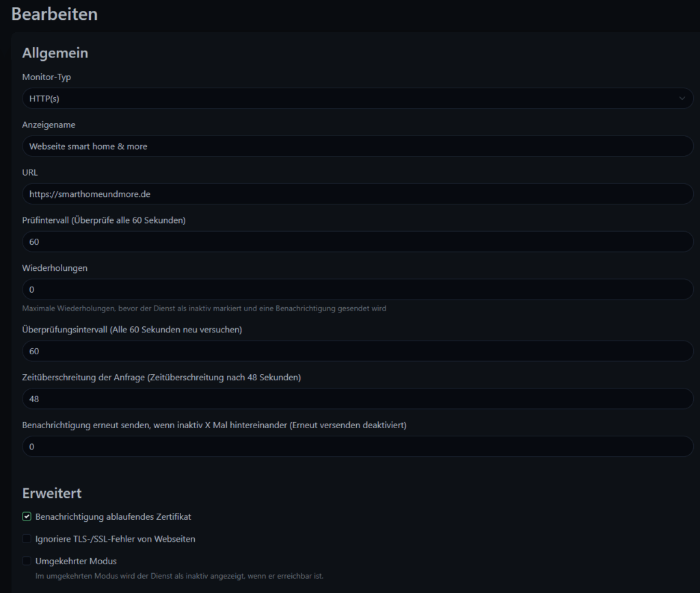700x593 pixels.
Task: Uncheck Benachrichtigung ablaufendes Zertifikat checkbox
Action: [27, 516]
